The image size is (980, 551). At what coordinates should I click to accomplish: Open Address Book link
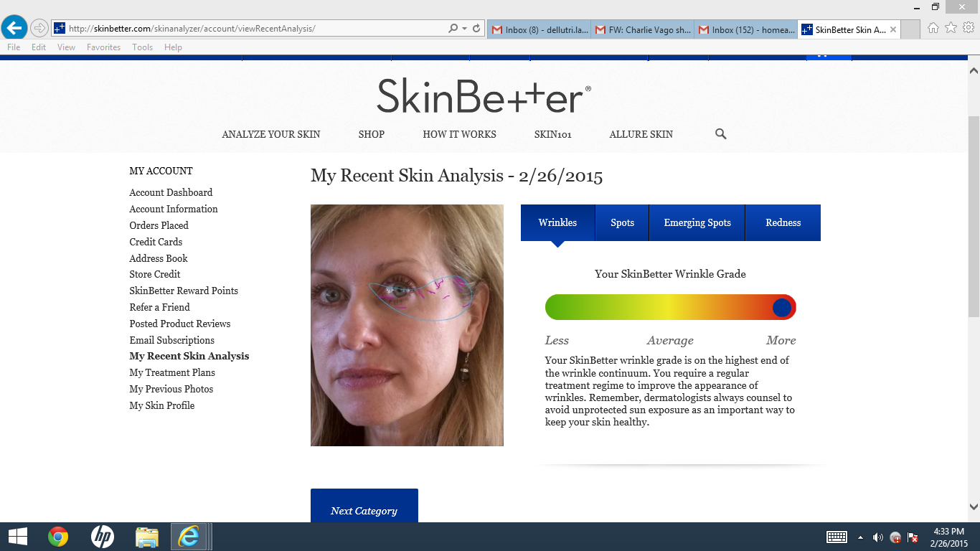pos(159,258)
